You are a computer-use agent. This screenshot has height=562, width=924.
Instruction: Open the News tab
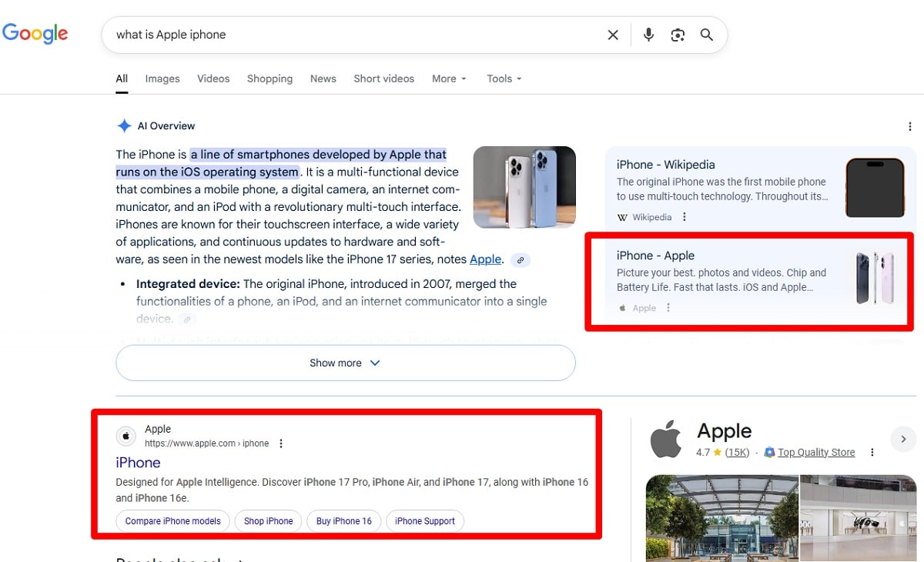point(323,79)
